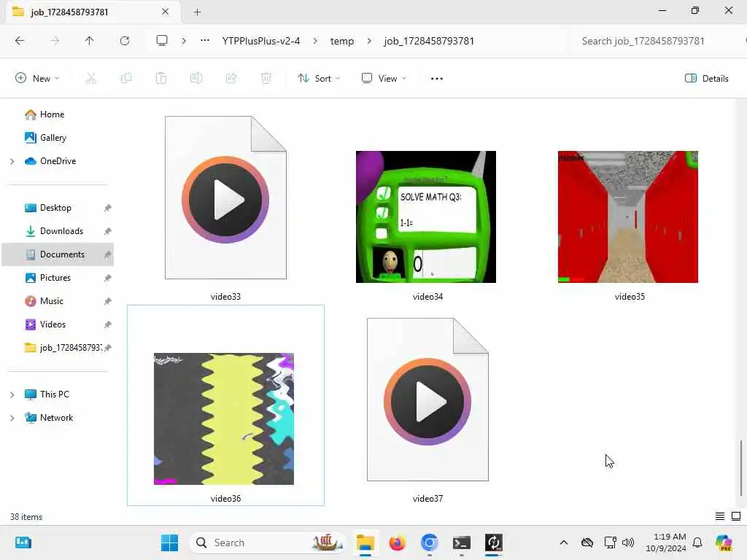Navigate to YTPPlusPlus-v2-4 breadcrumb

pos(261,41)
